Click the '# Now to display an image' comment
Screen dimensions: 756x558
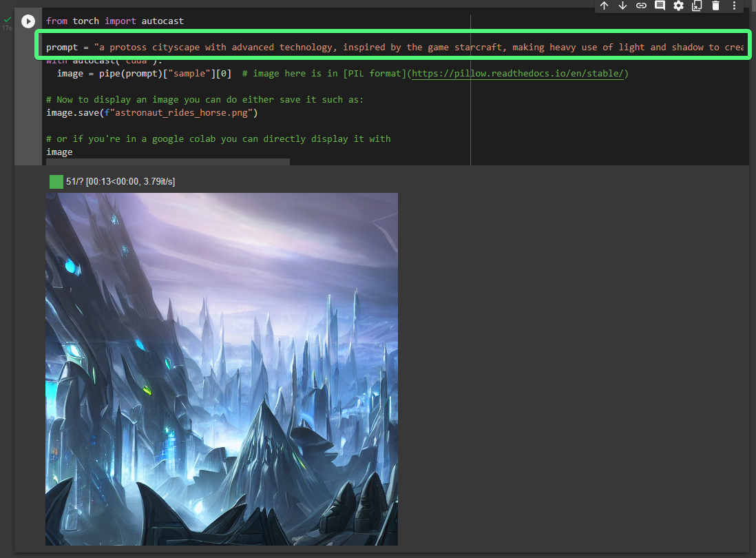tap(205, 100)
